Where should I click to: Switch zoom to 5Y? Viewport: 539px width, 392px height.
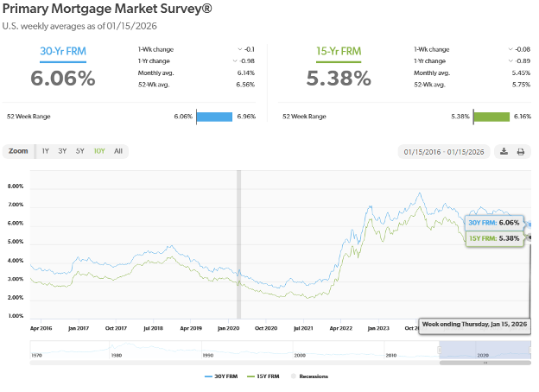[x=79, y=151]
